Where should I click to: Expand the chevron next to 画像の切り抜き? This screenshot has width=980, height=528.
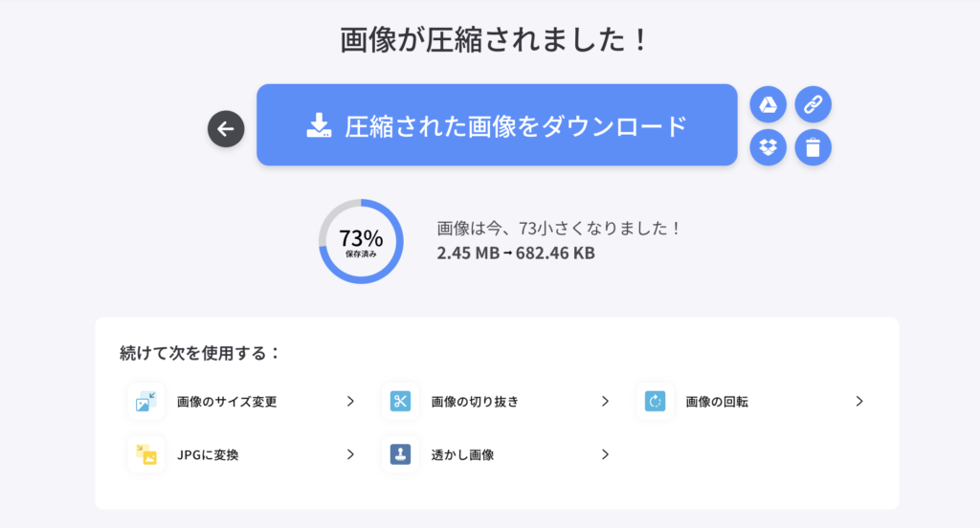coord(605,402)
